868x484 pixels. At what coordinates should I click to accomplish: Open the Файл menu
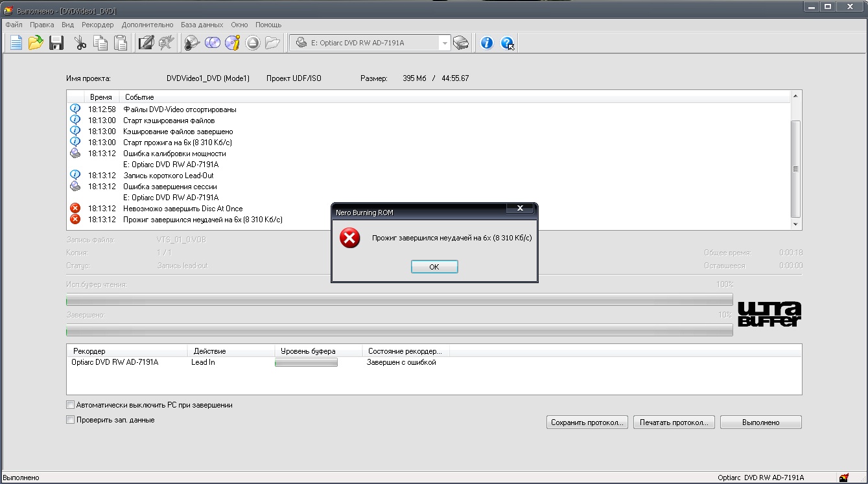coord(14,25)
